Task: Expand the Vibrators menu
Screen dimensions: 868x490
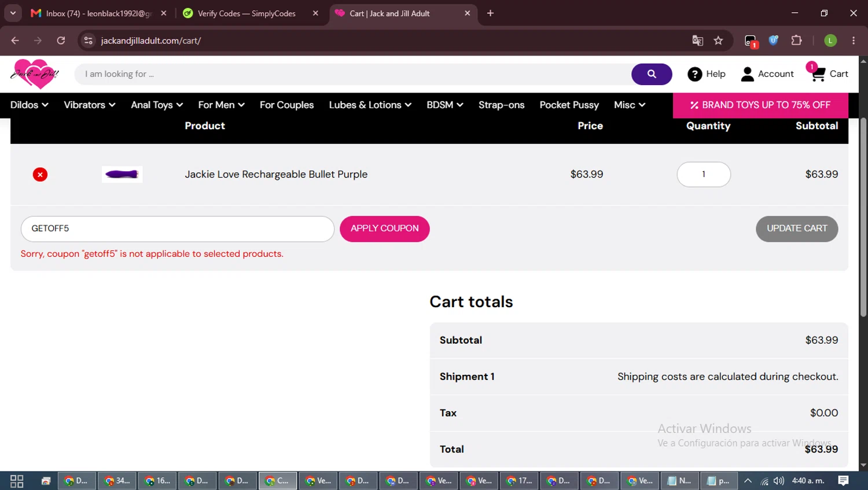Action: click(x=90, y=105)
